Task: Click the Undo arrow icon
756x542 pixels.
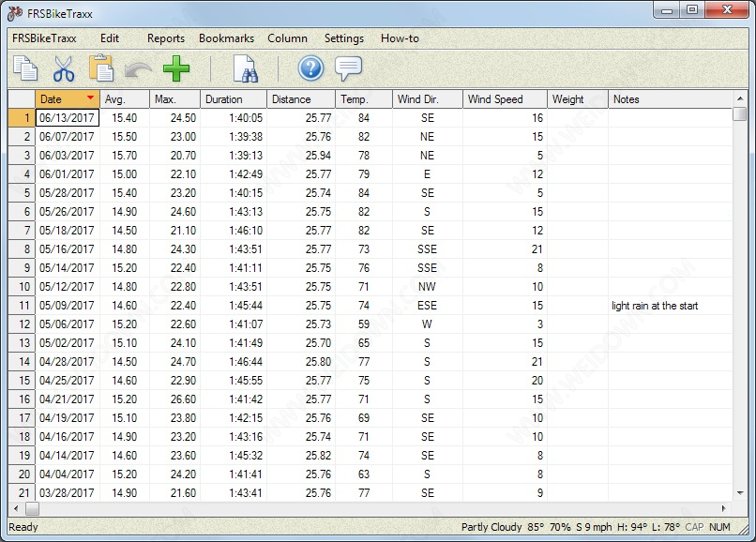Action: click(x=138, y=69)
